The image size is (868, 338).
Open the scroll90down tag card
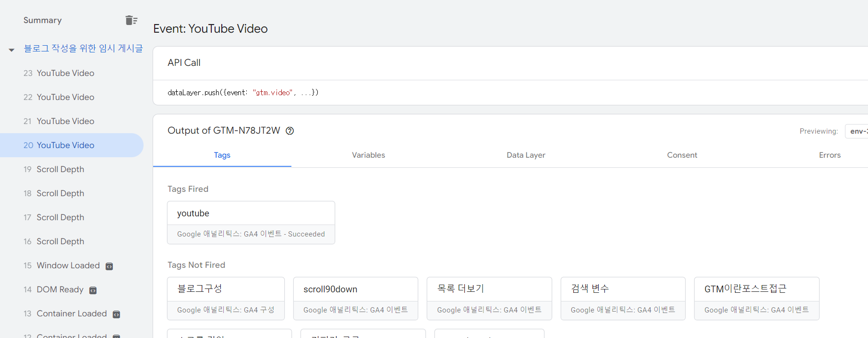click(356, 299)
